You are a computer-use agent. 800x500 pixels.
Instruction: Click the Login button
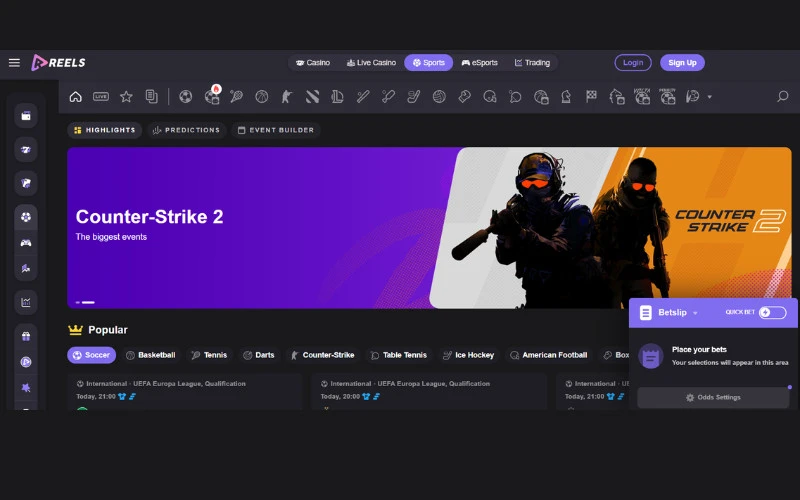pos(633,63)
